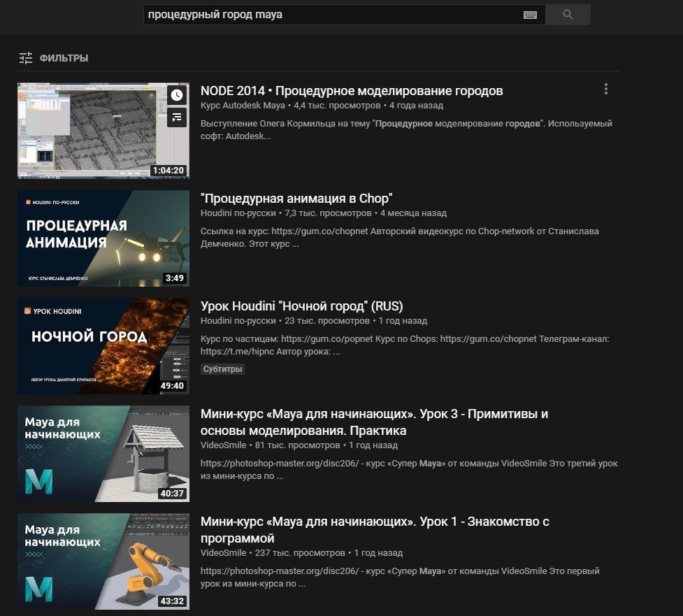Open thumbnail of NODE 2014 city modeling video

(x=103, y=130)
